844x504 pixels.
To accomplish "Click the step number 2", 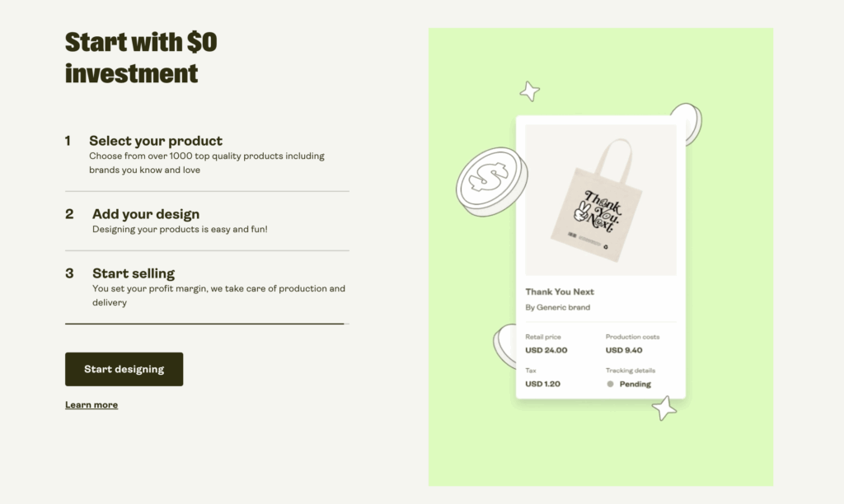I will click(x=69, y=214).
